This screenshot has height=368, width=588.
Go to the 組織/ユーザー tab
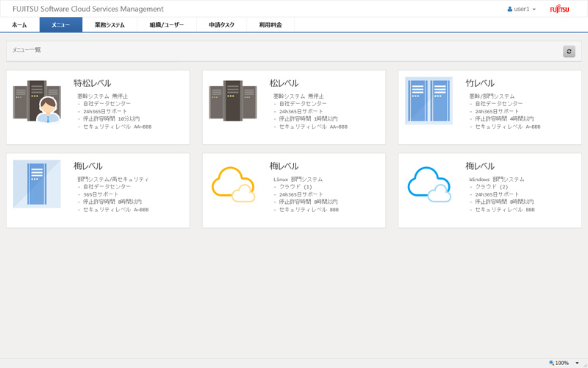click(165, 25)
